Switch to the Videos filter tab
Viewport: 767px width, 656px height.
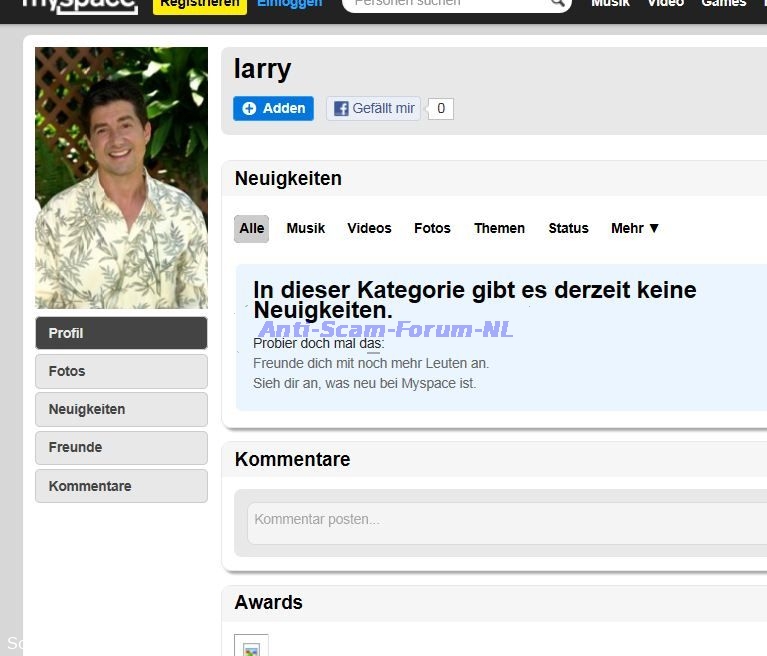[369, 228]
